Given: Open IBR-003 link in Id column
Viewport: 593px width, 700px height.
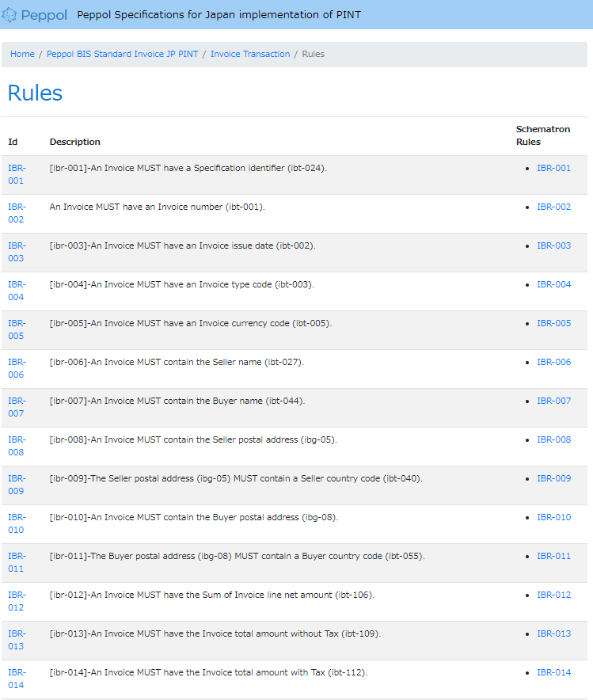Looking at the screenshot, I should (17, 252).
